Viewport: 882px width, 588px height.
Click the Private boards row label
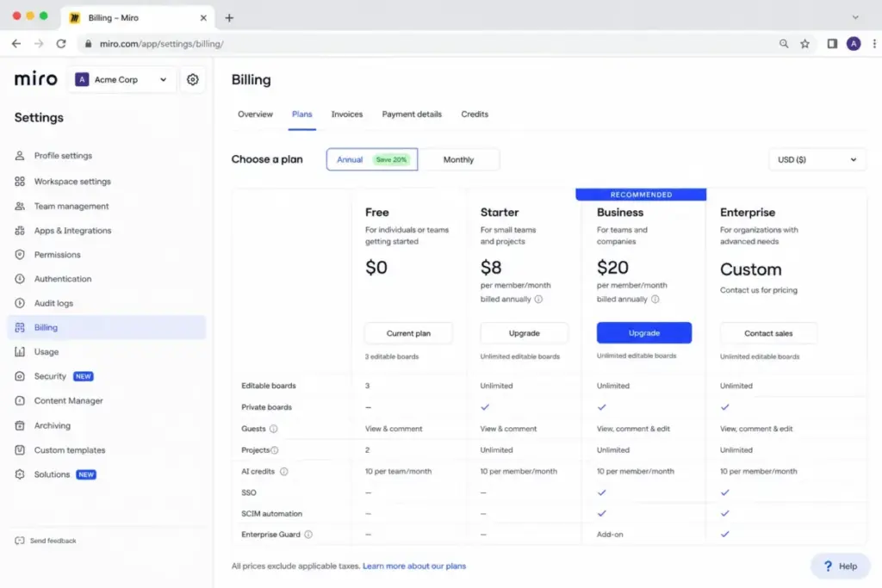(x=267, y=407)
